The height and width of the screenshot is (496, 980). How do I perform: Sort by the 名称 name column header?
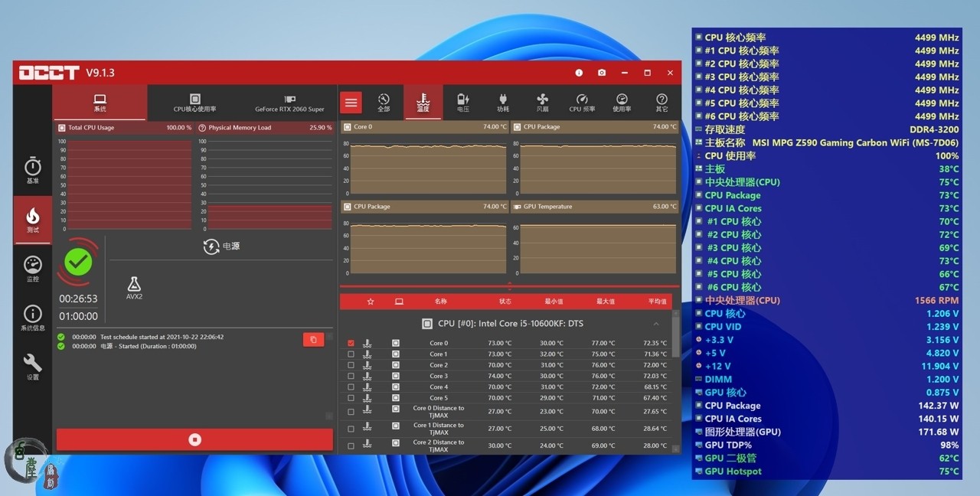click(441, 302)
